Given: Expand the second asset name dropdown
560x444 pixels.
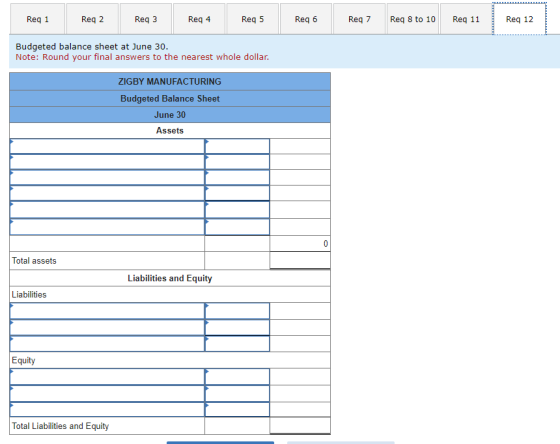Looking at the screenshot, I should click(107, 162).
